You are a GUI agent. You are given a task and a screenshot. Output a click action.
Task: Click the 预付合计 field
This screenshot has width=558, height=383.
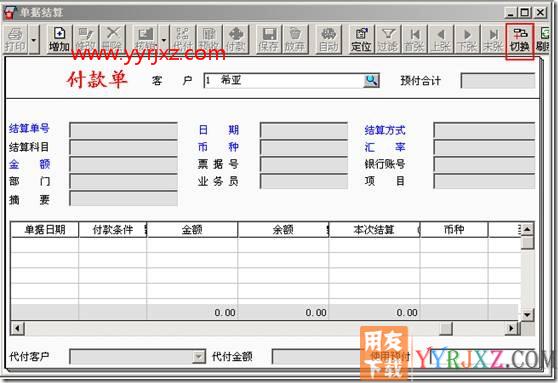(498, 80)
